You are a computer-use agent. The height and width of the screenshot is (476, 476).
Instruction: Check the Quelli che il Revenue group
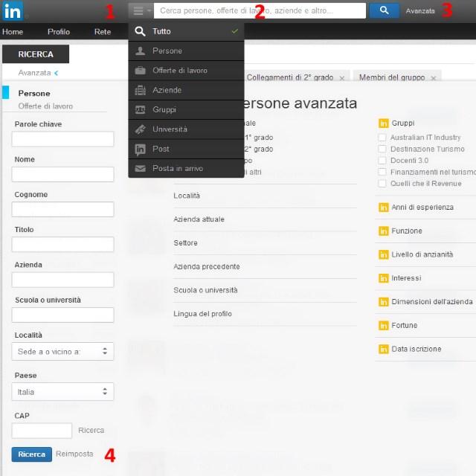point(382,184)
